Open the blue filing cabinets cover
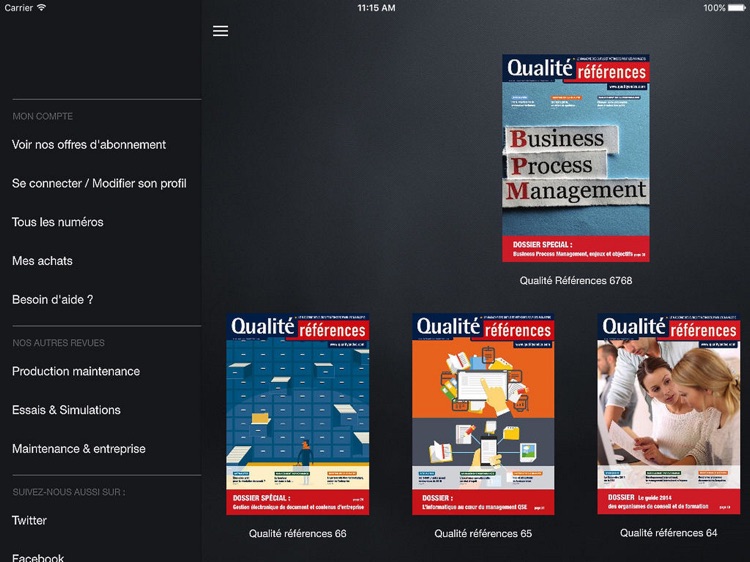Viewport: 750px width, 562px height. coord(298,414)
